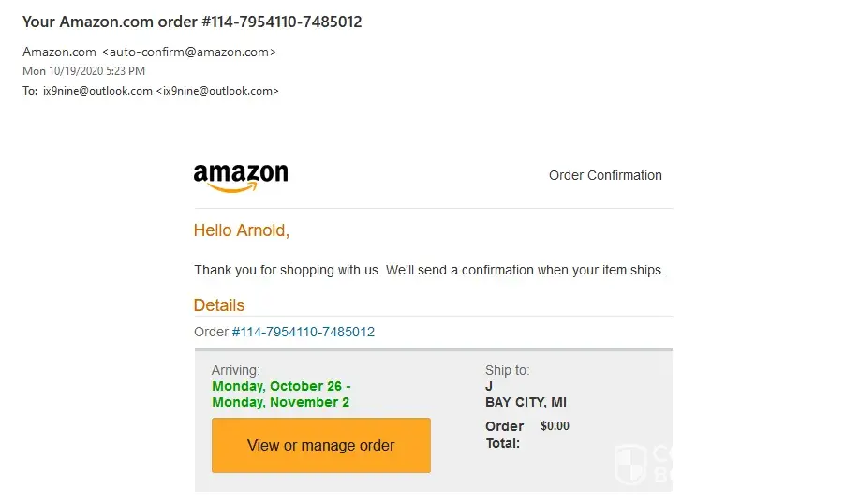
Task: Click the Mon 10/19/2020 5:23 PM timestamp
Action: pos(83,71)
